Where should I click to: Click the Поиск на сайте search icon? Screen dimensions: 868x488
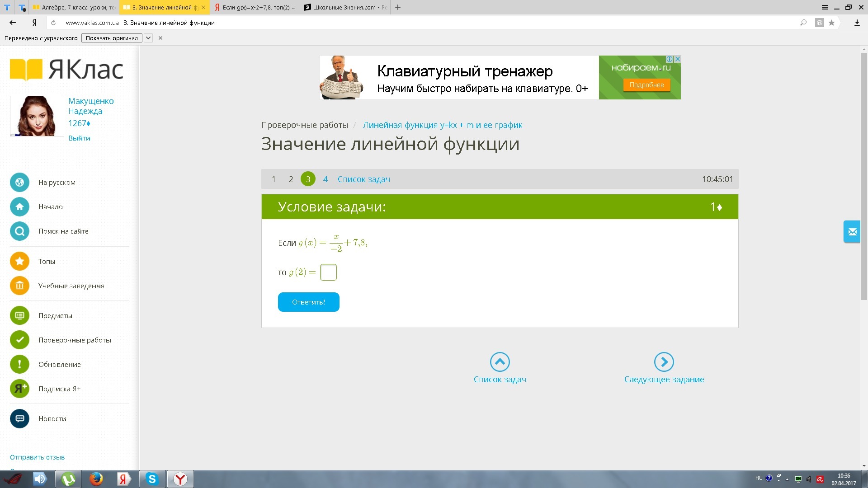[x=19, y=231]
